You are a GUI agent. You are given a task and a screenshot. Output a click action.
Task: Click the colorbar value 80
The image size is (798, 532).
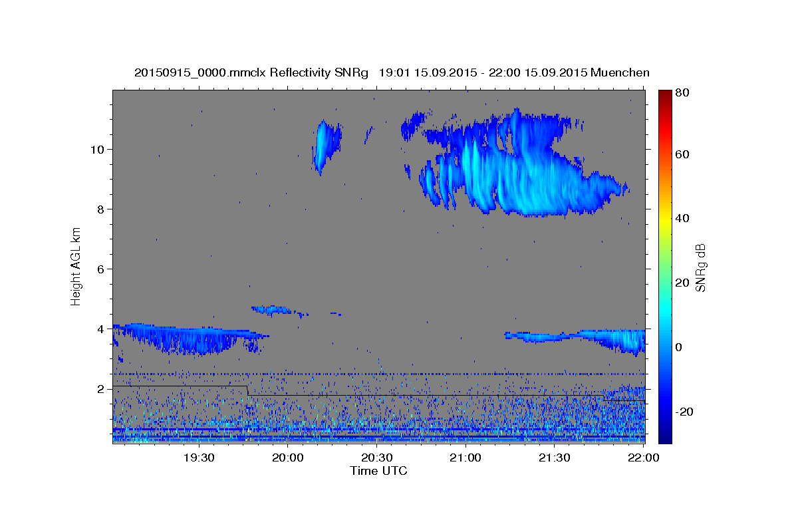pyautogui.click(x=683, y=94)
